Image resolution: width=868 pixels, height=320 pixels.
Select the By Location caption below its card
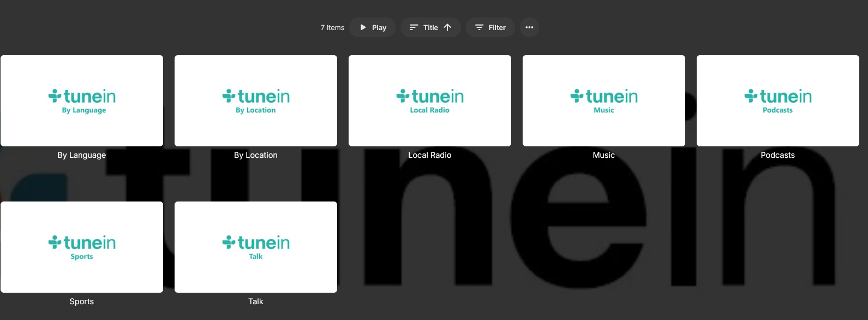tap(256, 155)
